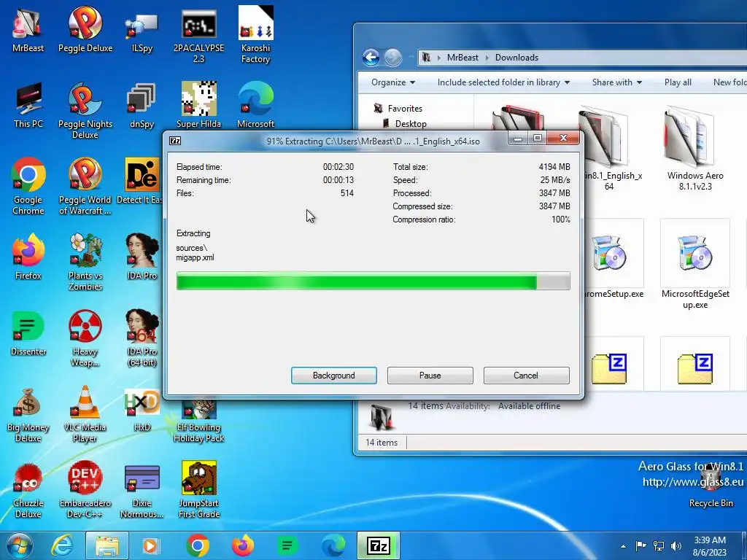Open the dnSpy desktop shortcut
747x560 pixels.
click(x=142, y=105)
